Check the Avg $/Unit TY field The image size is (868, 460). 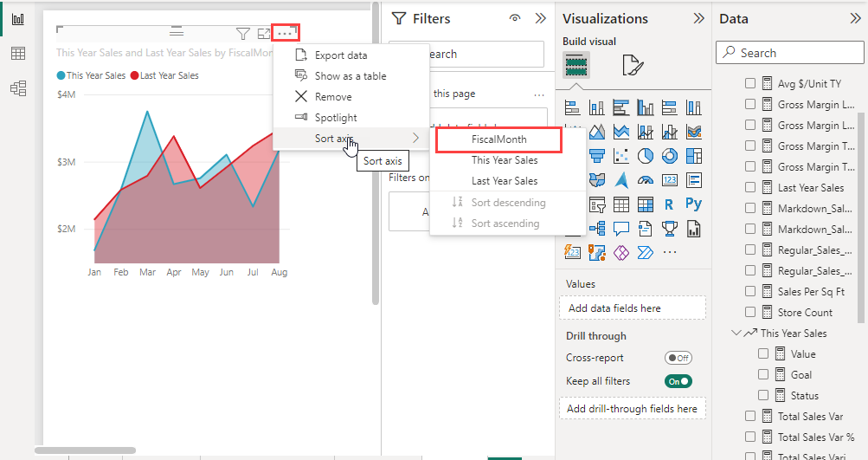tap(750, 83)
